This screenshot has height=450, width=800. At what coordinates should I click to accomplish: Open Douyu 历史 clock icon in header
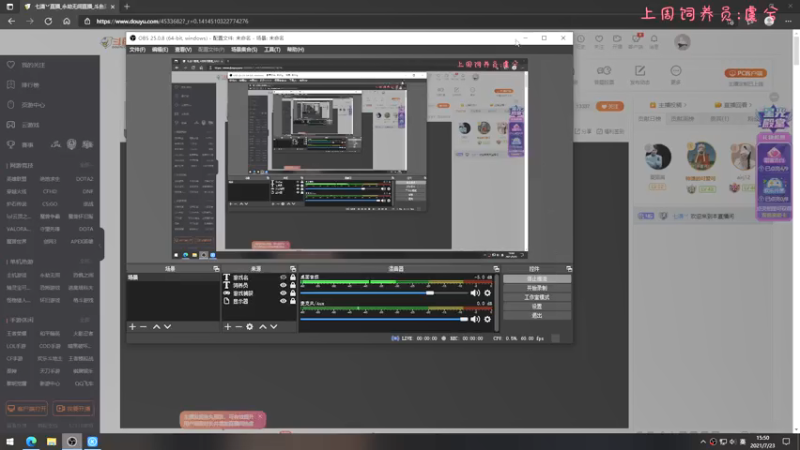(581, 39)
